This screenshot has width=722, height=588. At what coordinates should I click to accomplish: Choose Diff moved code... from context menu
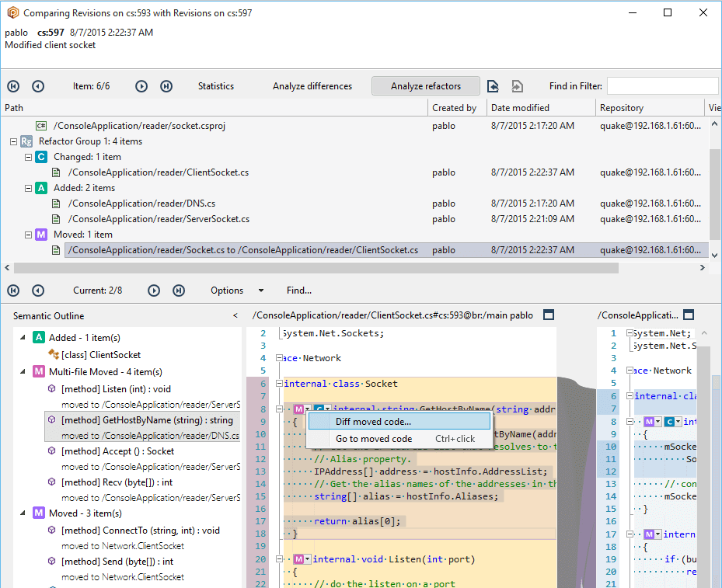(x=399, y=422)
